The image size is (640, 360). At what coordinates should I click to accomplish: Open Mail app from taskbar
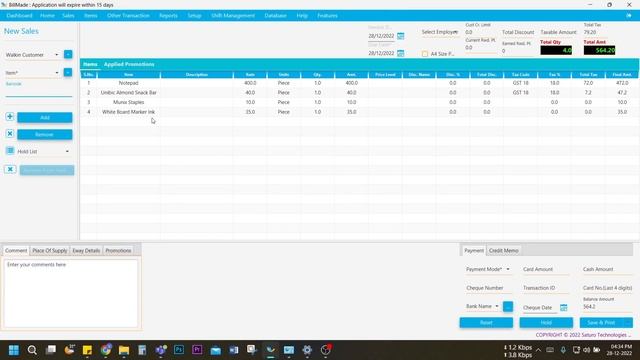coord(216,350)
